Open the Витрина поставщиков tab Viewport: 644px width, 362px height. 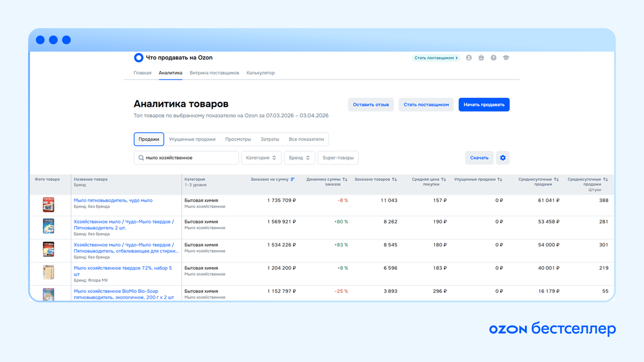tap(215, 73)
